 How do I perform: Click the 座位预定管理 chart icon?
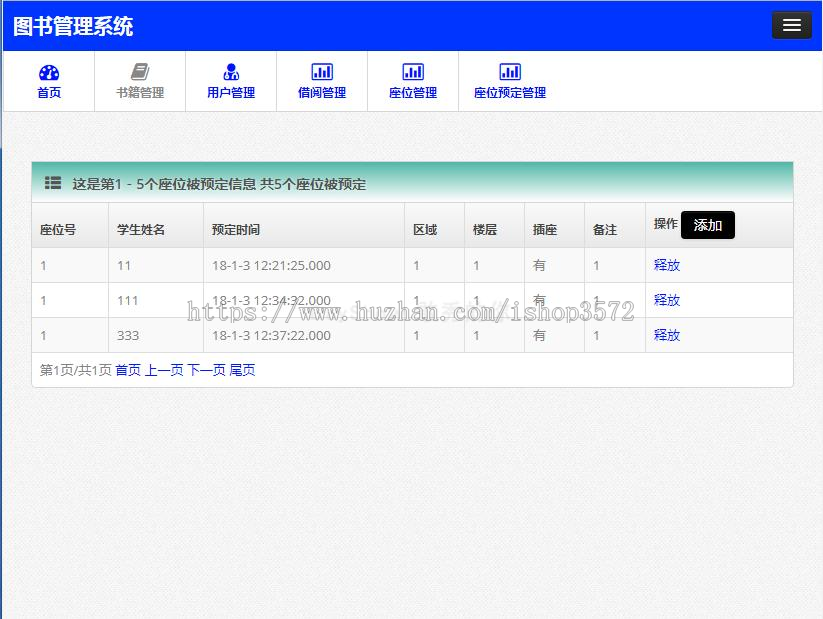click(510, 71)
